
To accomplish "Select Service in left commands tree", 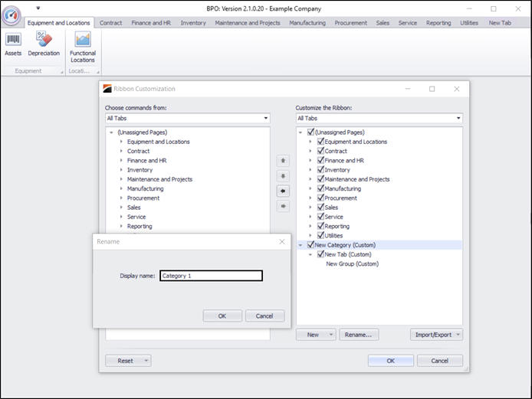I will click(136, 217).
